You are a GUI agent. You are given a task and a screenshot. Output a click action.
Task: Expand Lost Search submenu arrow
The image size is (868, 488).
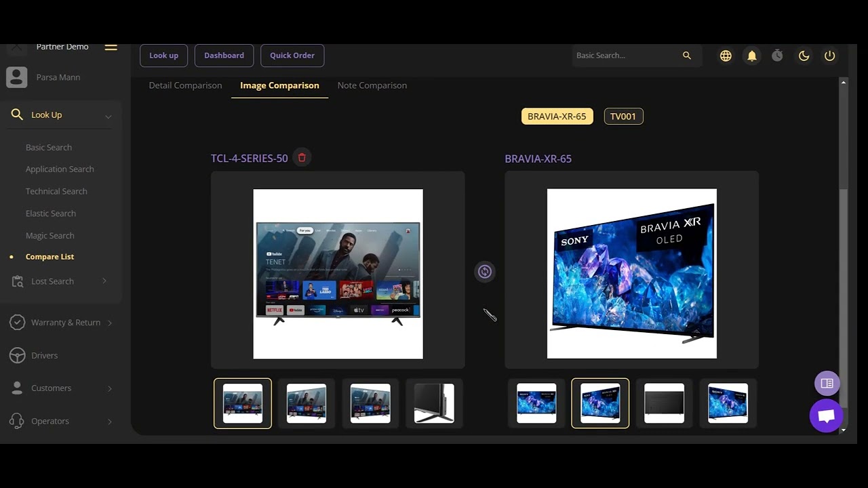point(104,281)
